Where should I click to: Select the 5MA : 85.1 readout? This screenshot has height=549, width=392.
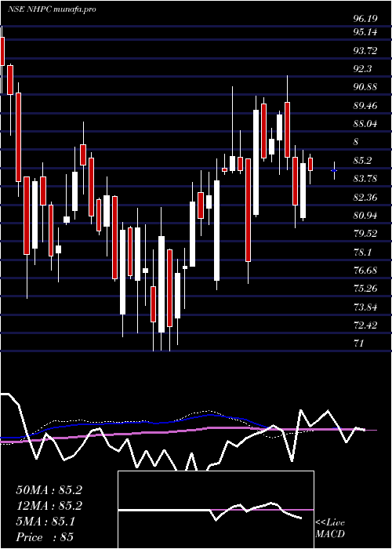pos(45,522)
